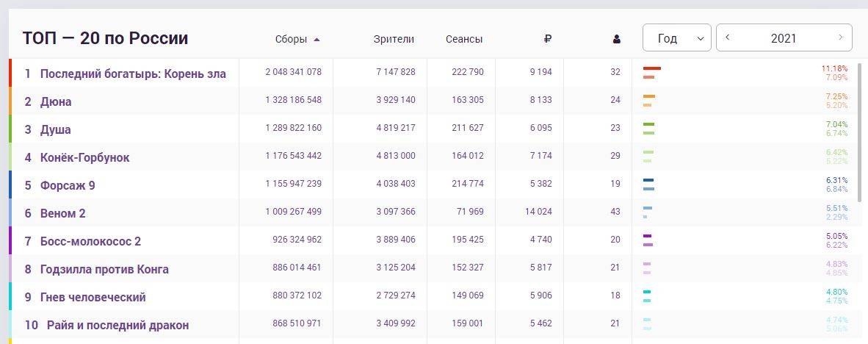This screenshot has height=344, width=868.
Task: Select value 7 174 in Конёк-Горбунок row
Action: pyautogui.click(x=540, y=156)
